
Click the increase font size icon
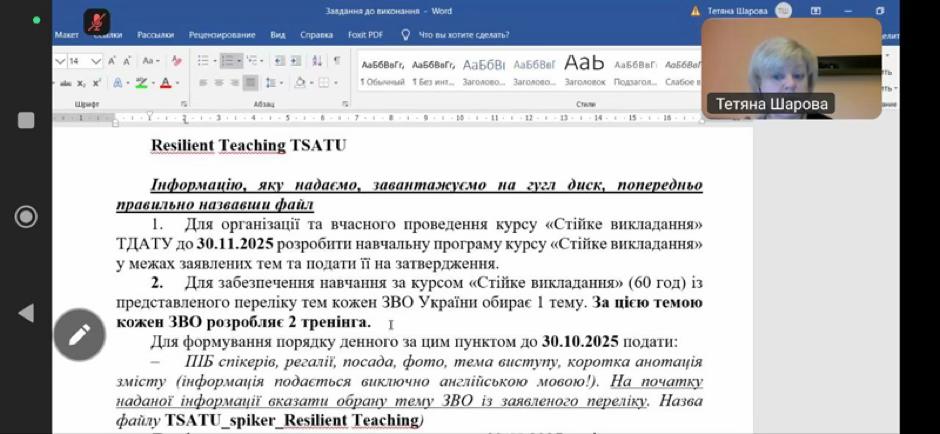(112, 61)
